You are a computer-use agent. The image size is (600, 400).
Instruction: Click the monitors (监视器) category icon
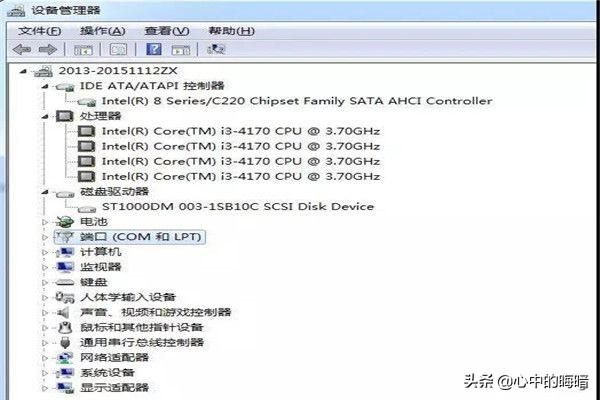[66, 267]
